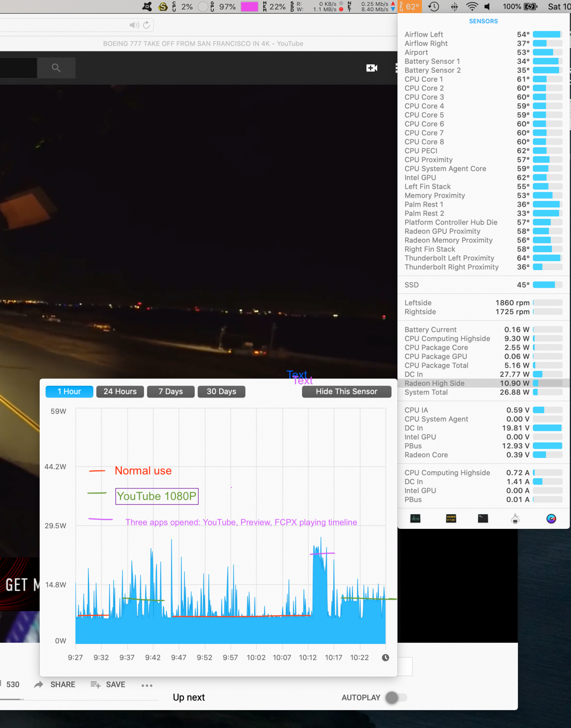Click the SHARE label under the video

point(63,684)
